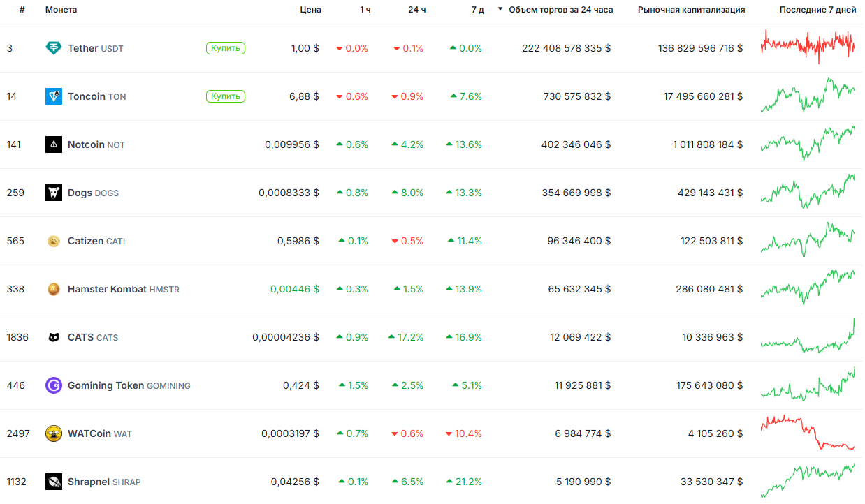View CATS 7-day sparkline chart
Image resolution: width=865 pixels, height=504 pixels.
click(x=808, y=335)
